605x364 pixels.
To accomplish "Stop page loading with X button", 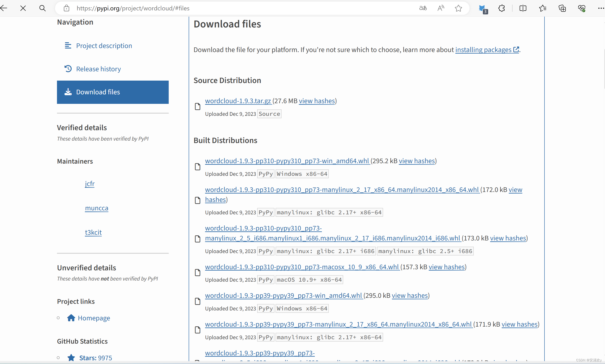I will tap(23, 8).
